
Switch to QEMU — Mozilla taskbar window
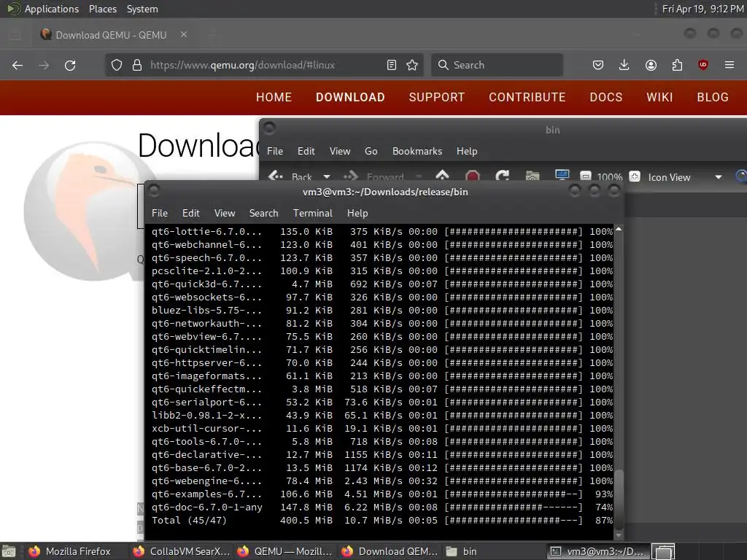(286, 551)
